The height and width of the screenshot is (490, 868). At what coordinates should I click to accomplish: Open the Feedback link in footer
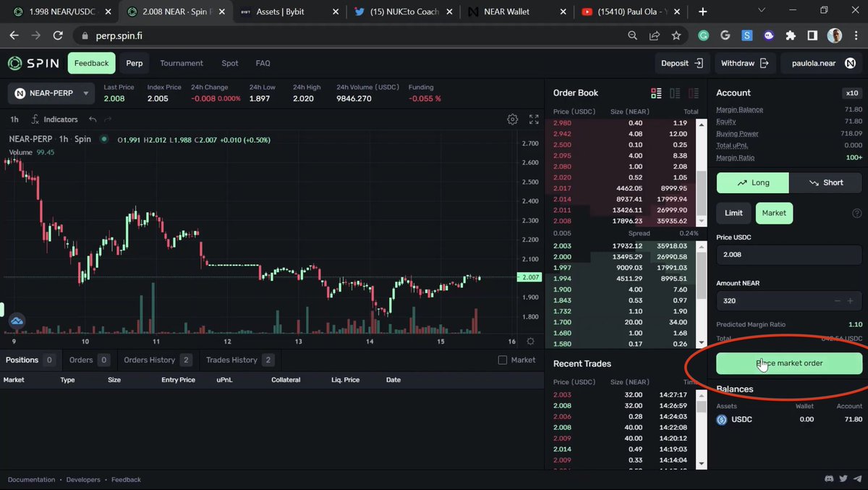pos(127,479)
